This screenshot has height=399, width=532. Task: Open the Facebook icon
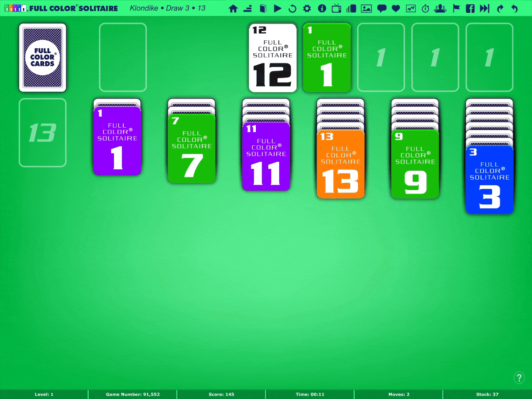[470, 8]
